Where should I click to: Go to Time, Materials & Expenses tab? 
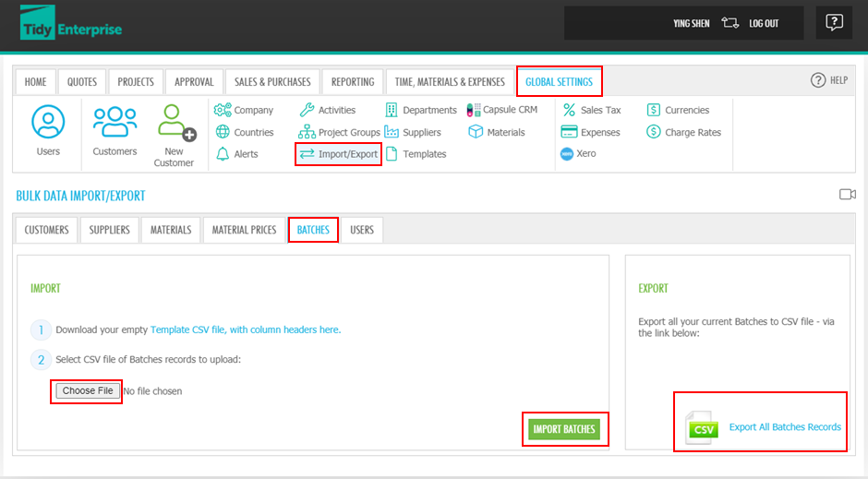tap(450, 81)
